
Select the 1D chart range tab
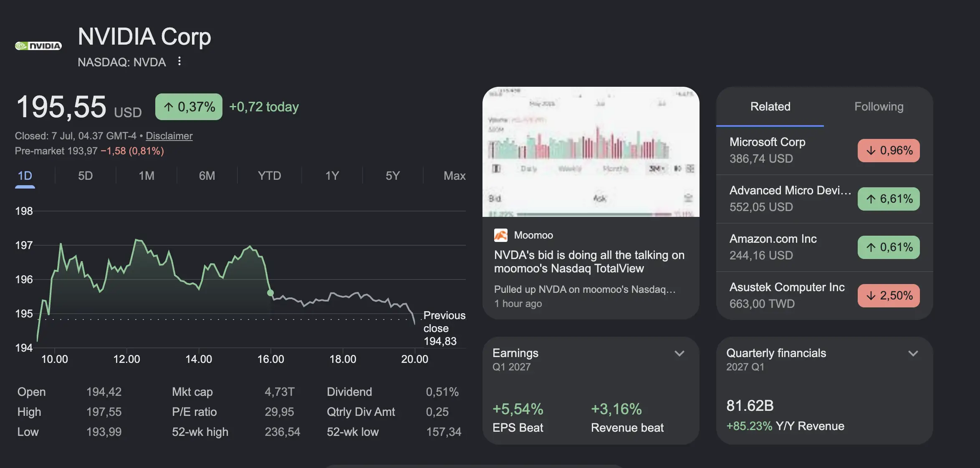point(25,176)
